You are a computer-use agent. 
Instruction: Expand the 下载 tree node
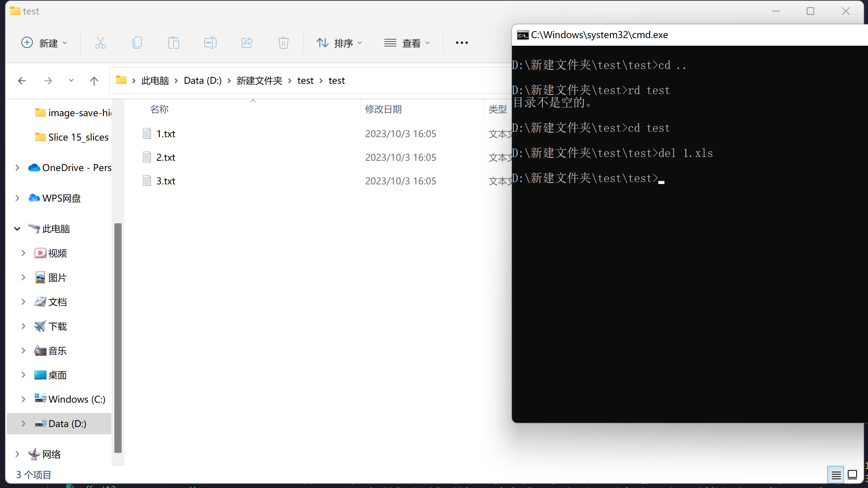(x=23, y=326)
